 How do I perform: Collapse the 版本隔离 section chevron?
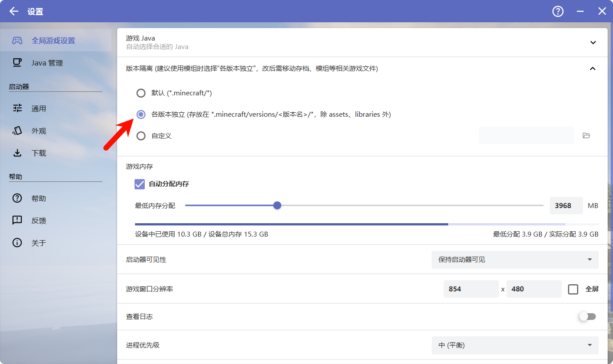[x=593, y=69]
